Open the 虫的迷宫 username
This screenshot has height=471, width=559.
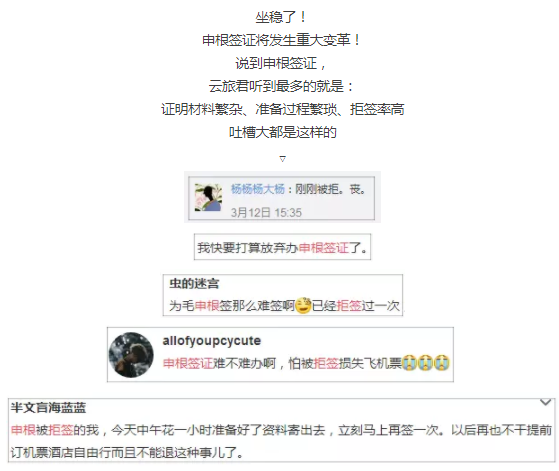(x=194, y=284)
